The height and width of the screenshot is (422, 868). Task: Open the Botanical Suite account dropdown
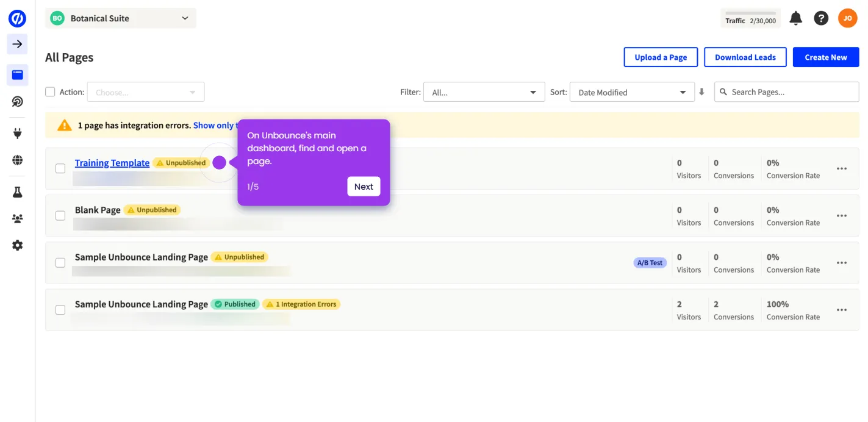click(121, 18)
